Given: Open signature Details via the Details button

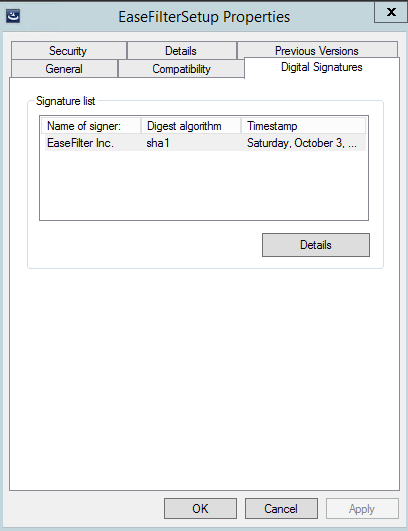Looking at the screenshot, I should (x=316, y=245).
